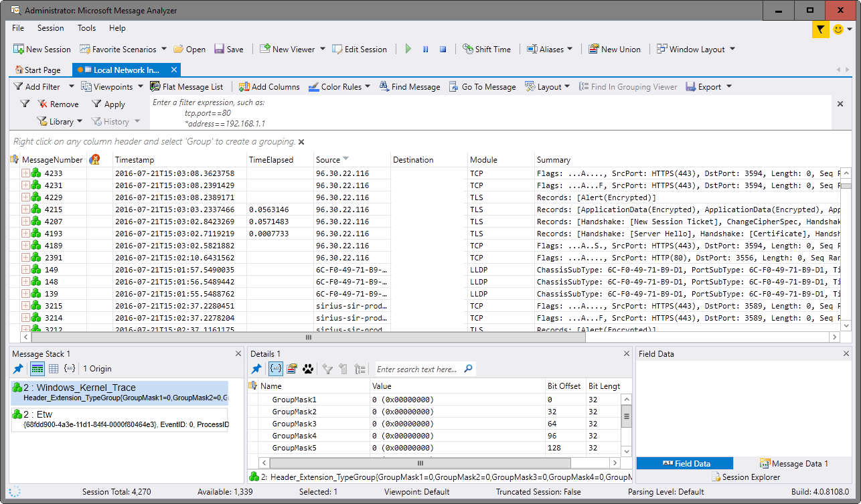861x504 pixels.
Task: Open the Favorite Scenarios dropdown
Action: click(x=163, y=49)
